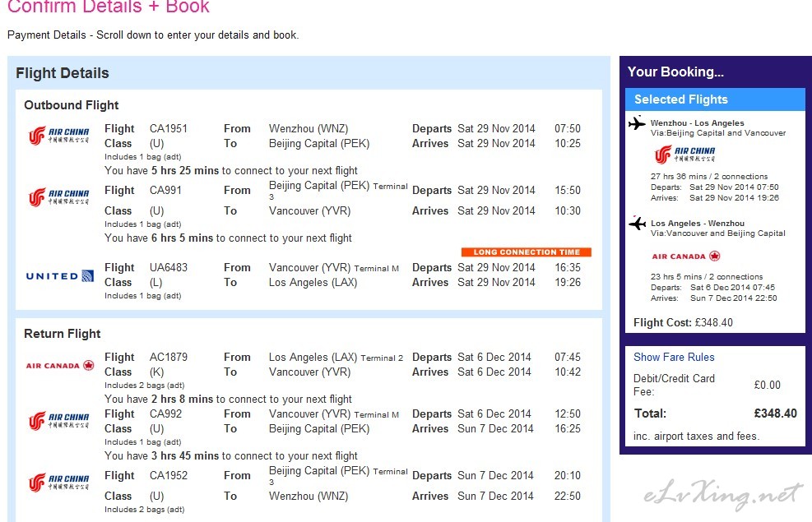
Task: Click flight number CA991
Action: [x=165, y=190]
